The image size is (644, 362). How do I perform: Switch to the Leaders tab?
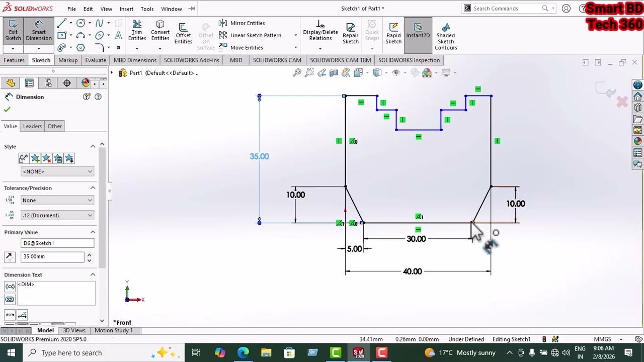[32, 126]
